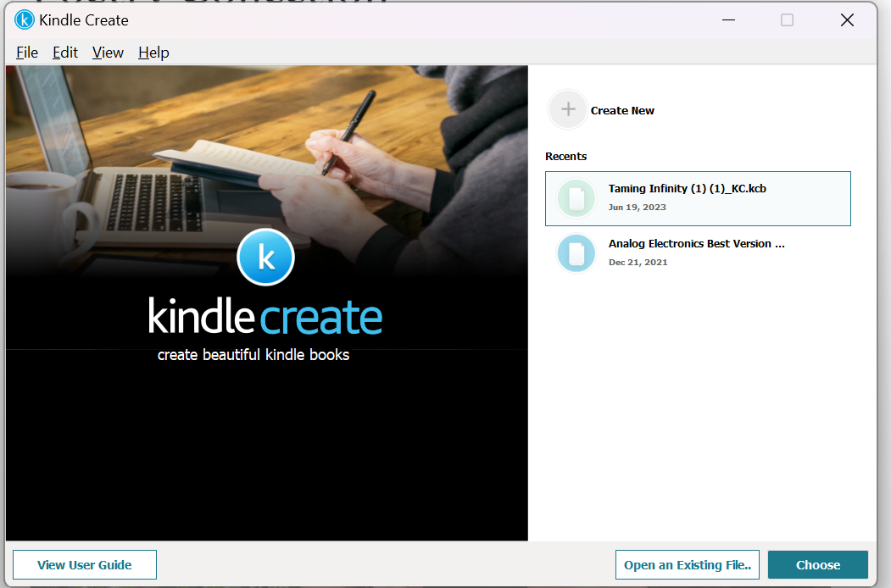Click the Dec 21, 2021 date text
891x588 pixels.
pyautogui.click(x=638, y=263)
